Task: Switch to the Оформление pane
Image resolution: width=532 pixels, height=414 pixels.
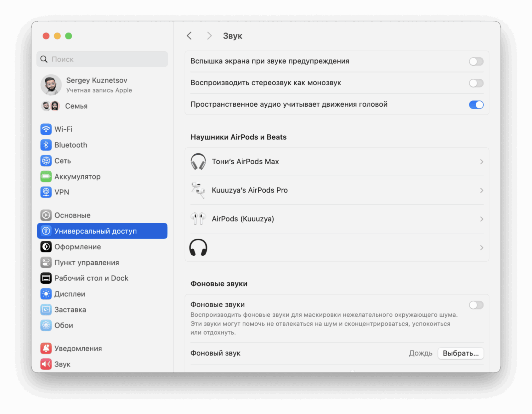Action: [x=102, y=247]
